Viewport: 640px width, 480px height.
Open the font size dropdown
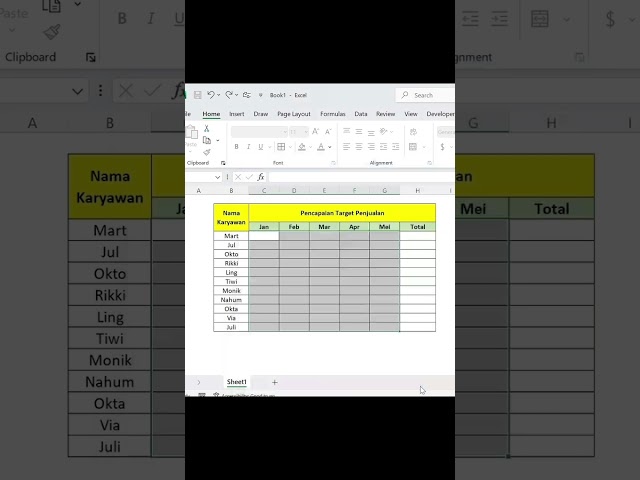(305, 131)
